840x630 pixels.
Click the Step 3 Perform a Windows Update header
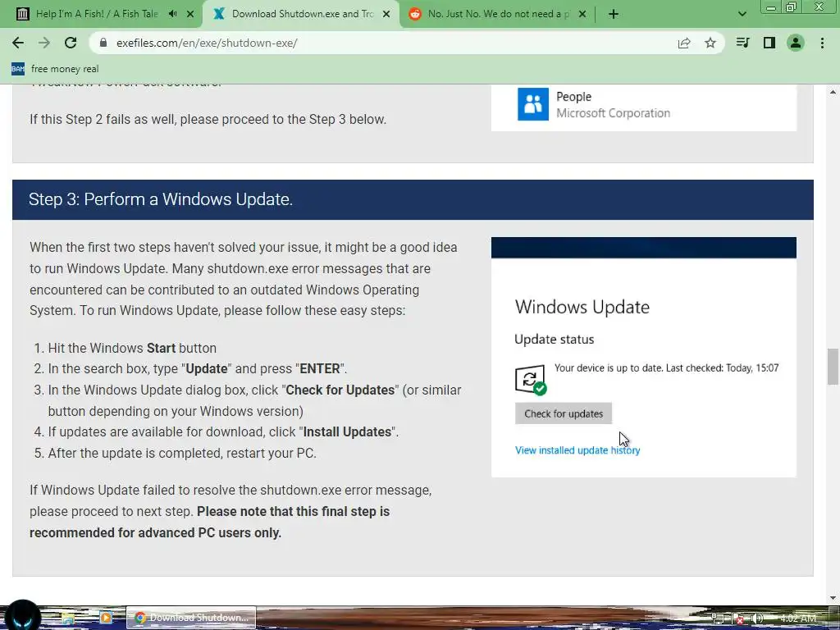(413, 199)
